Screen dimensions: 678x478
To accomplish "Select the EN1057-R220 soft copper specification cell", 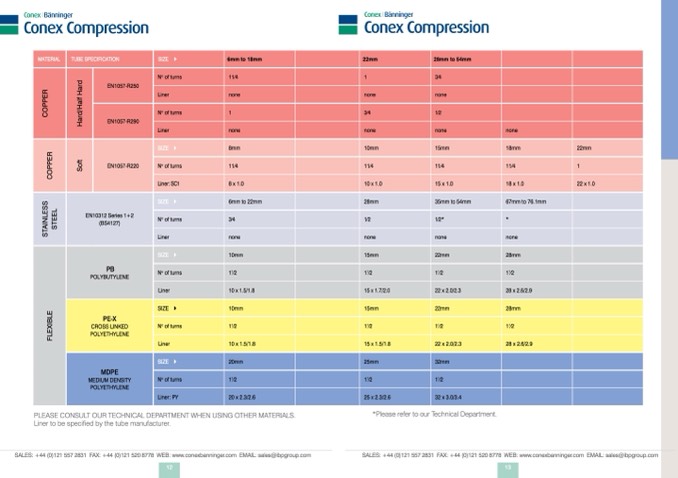I will (x=122, y=165).
